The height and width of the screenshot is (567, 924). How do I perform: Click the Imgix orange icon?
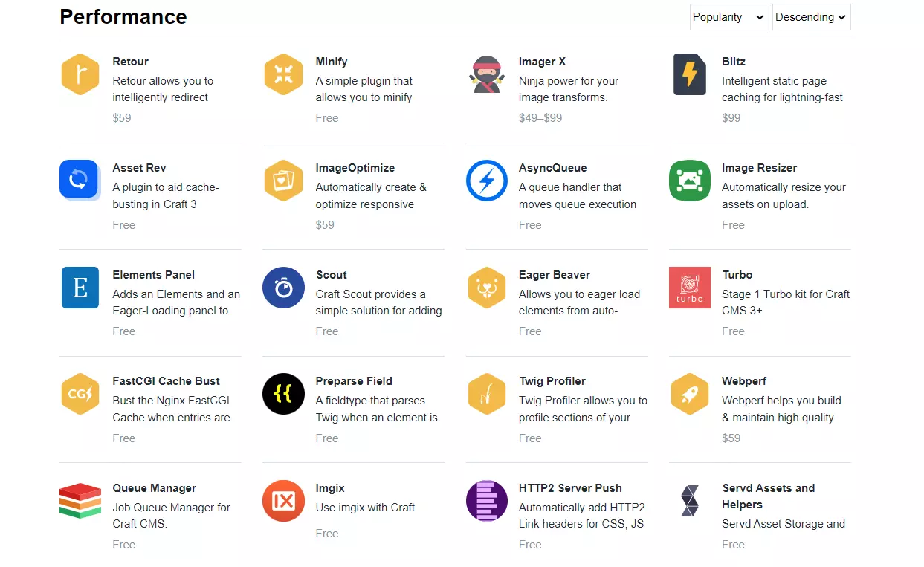click(x=283, y=501)
